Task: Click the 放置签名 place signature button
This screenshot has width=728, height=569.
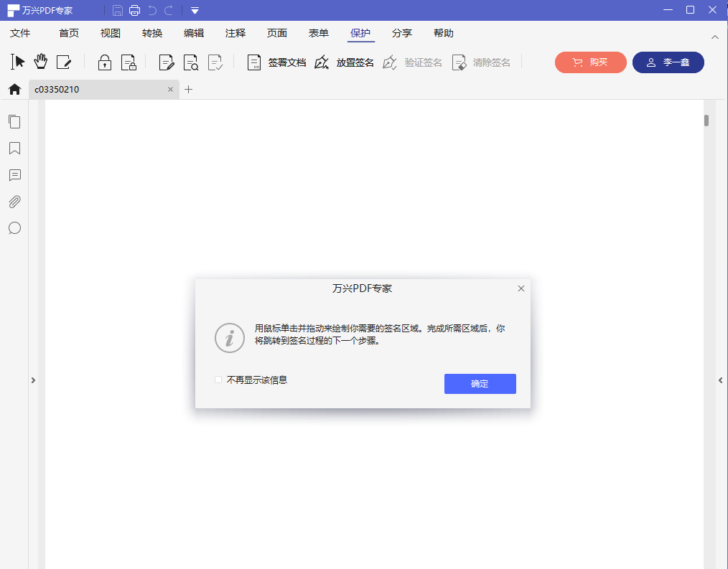Action: (344, 62)
